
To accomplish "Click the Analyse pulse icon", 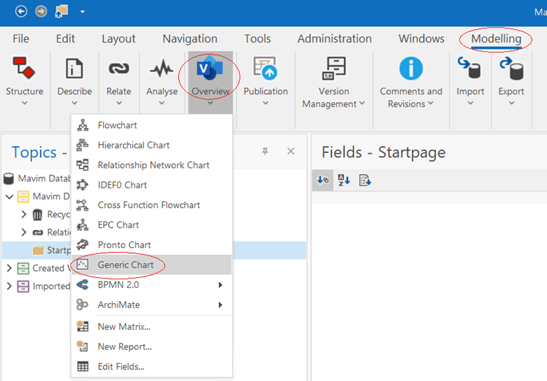I will point(162,68).
